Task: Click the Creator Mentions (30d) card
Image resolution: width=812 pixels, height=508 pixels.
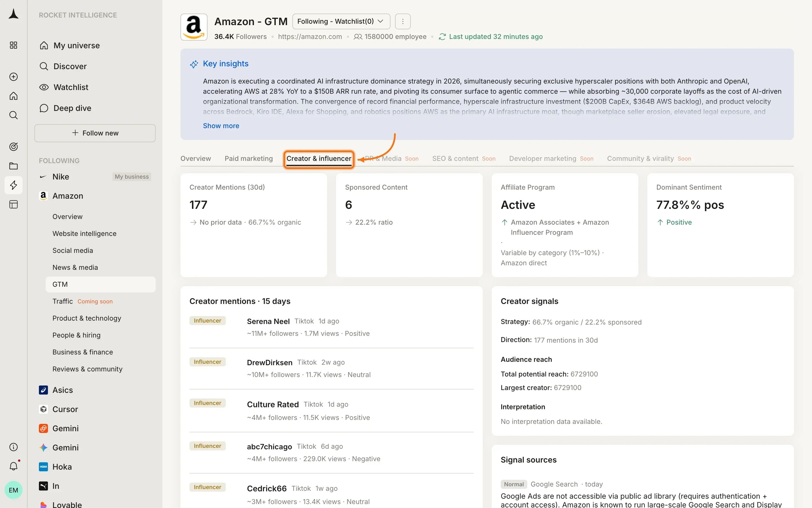Action: point(254,225)
